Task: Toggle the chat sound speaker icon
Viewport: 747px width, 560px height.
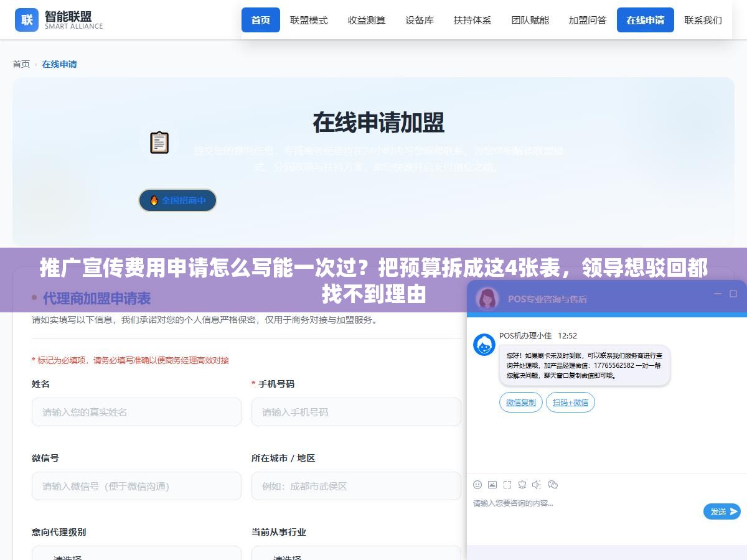Action: coord(537,484)
